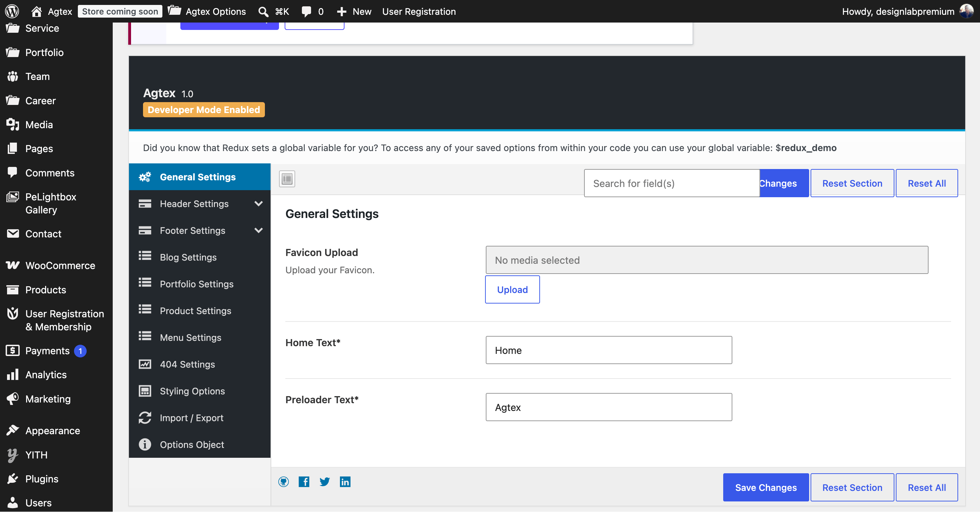Expand the Header Settings chevron
Screen dimensions: 980x512
[x=259, y=204]
